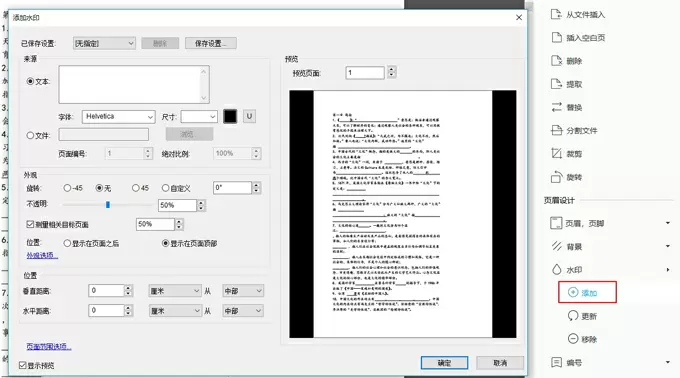Increase preview page number with up stepper
This screenshot has width=680, height=378.
point(392,69)
